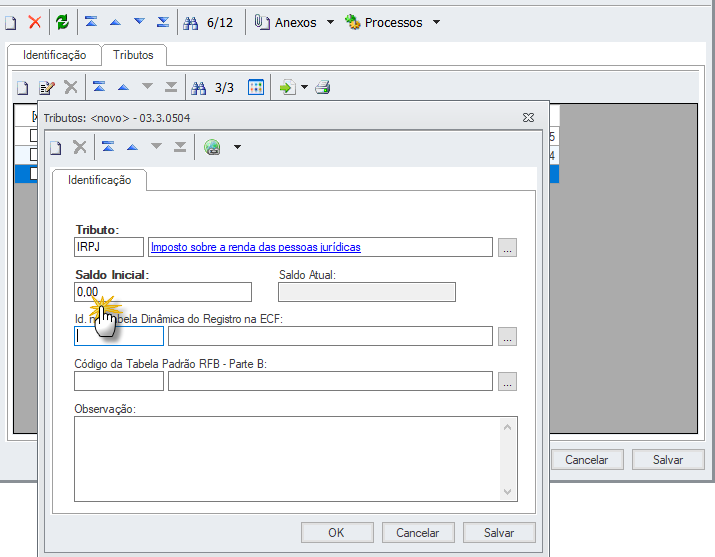Click globe icon in dialog toolbar
The image size is (715, 557).
[212, 147]
